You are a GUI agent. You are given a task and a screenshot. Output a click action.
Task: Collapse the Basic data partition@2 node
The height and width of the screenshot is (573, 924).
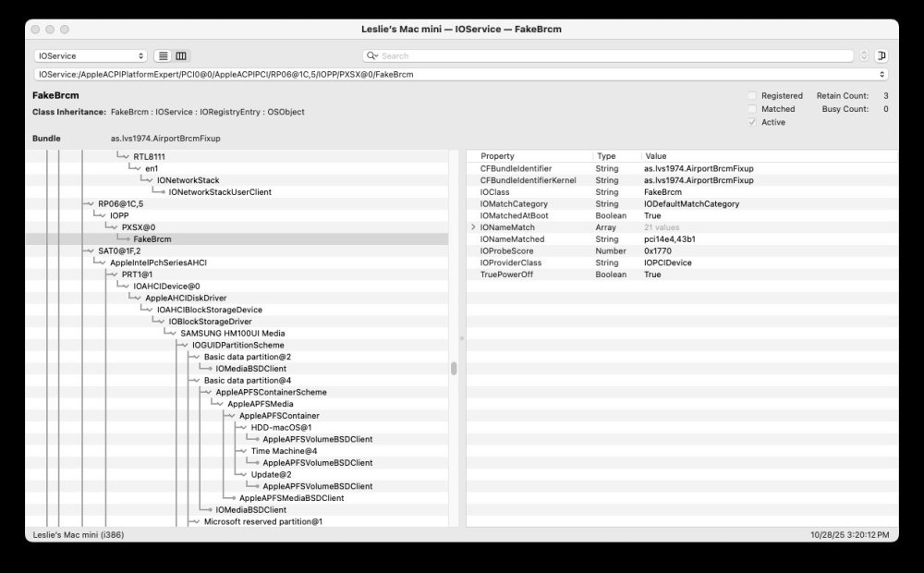tap(197, 358)
